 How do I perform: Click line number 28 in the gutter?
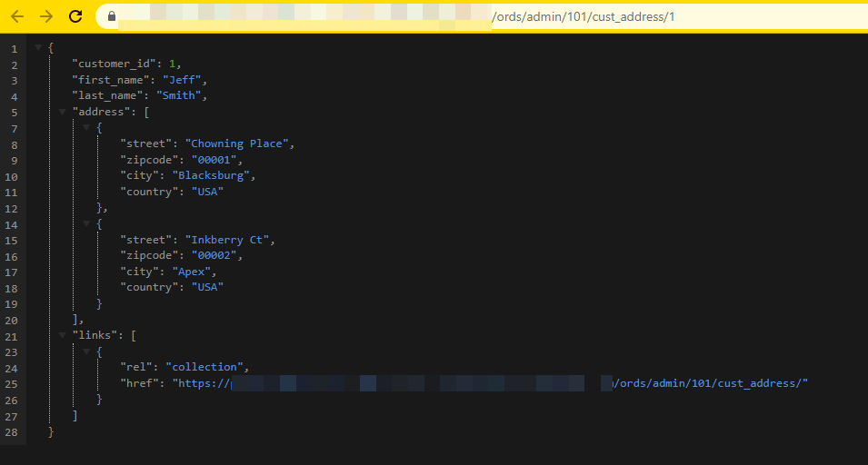(12, 432)
